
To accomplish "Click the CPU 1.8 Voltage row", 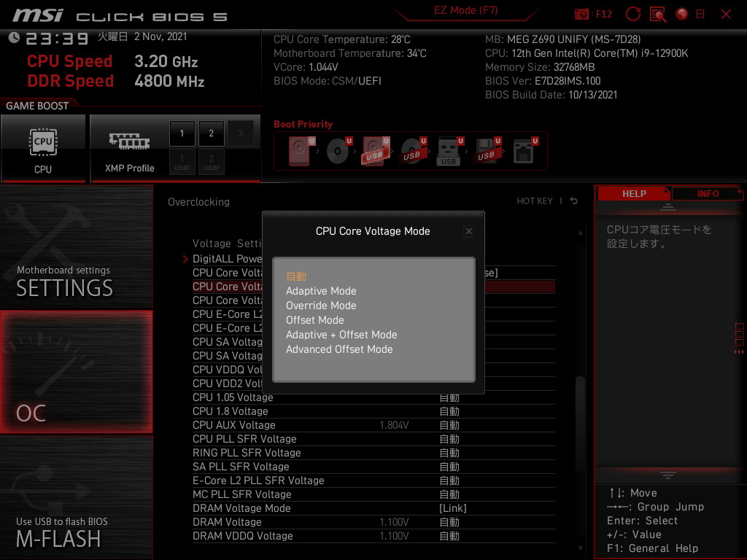I will 373,411.
